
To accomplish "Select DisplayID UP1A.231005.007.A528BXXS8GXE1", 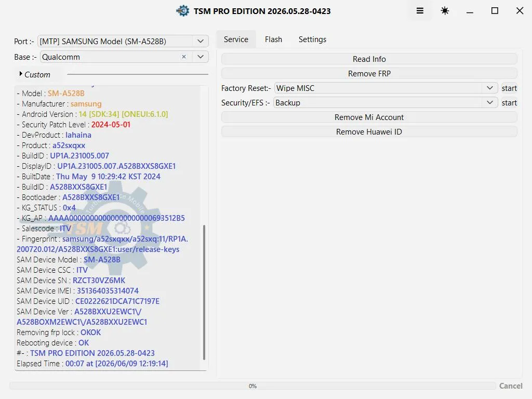I will pos(116,166).
